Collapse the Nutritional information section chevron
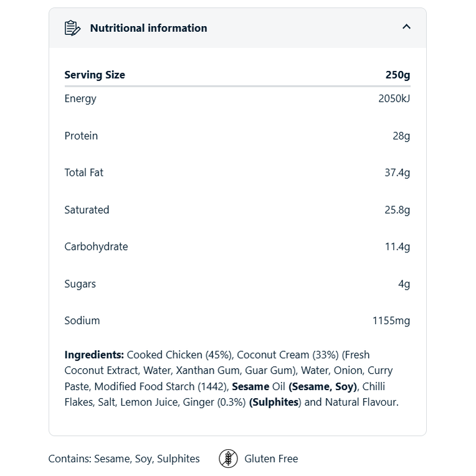 coord(406,27)
